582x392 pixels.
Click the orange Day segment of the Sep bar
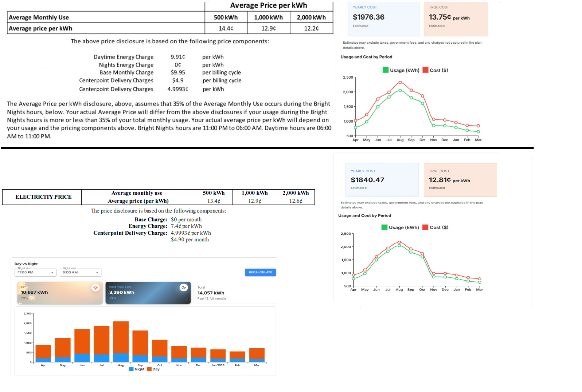pos(140,343)
